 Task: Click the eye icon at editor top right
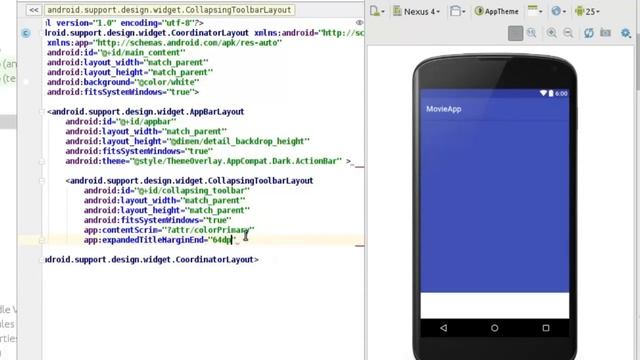(360, 22)
